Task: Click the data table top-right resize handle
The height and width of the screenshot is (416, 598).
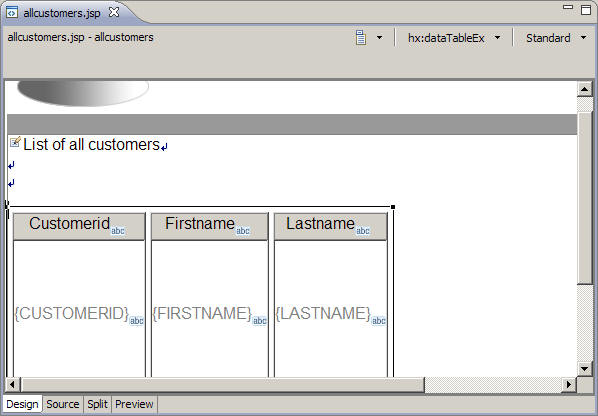Action: pos(393,207)
